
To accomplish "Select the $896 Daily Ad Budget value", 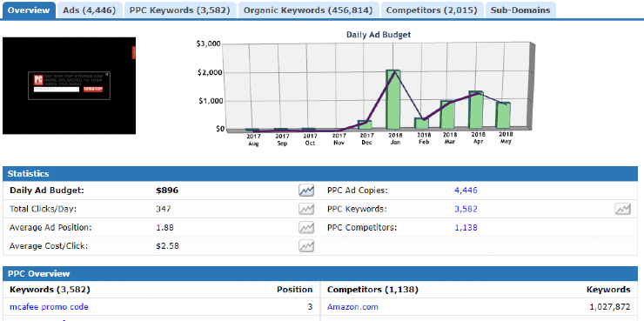I will tap(167, 191).
